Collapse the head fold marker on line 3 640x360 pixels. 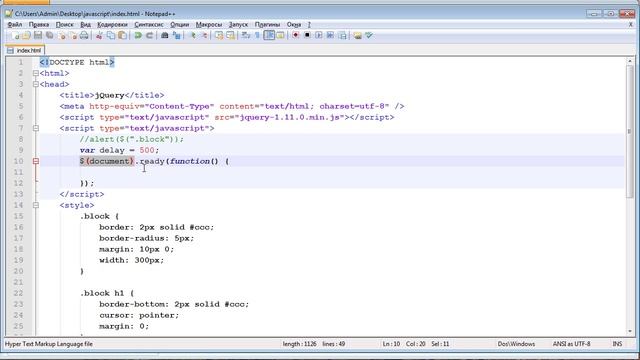36,84
